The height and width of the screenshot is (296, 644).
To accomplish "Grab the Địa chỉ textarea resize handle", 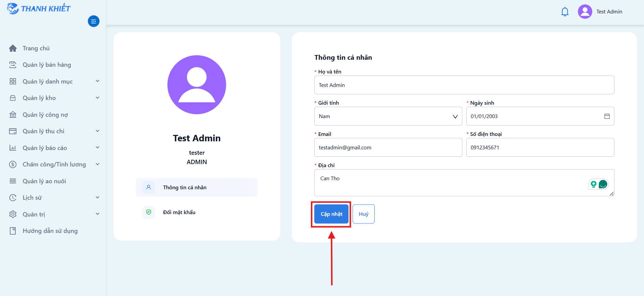I will (612, 194).
